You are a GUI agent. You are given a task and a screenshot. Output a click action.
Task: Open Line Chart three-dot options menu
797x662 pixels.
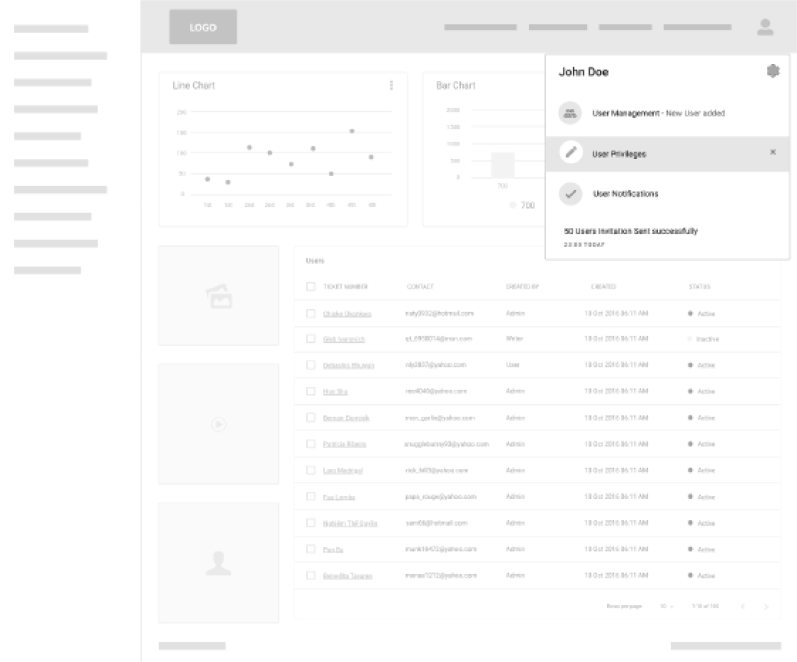click(391, 86)
